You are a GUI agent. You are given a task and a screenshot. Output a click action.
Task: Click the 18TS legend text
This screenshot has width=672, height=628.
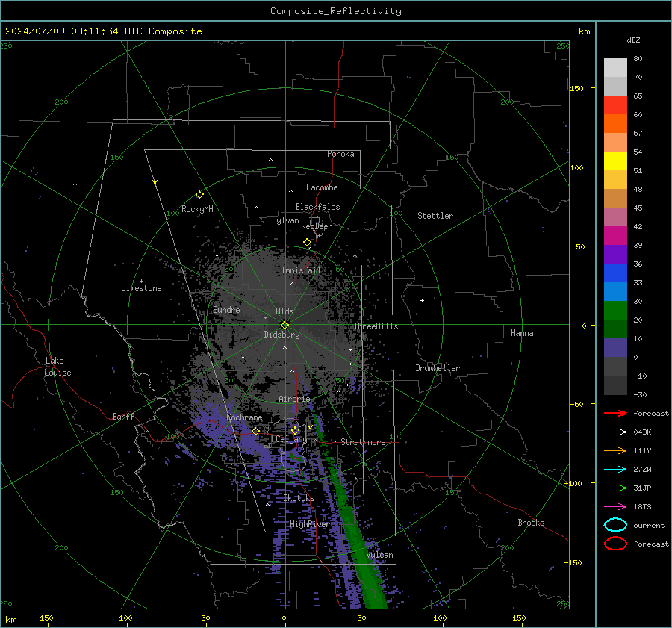tap(642, 507)
